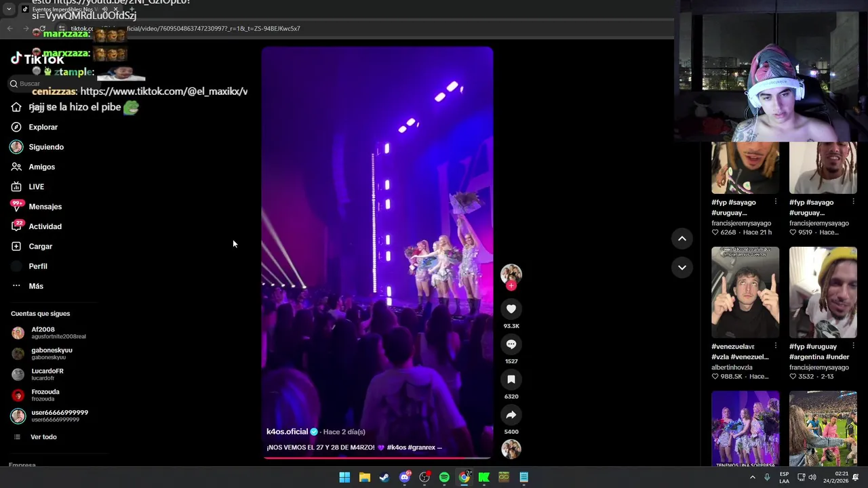Viewport: 868px width, 488px height.
Task: Click the video progress bar at the bottom
Action: [378, 458]
